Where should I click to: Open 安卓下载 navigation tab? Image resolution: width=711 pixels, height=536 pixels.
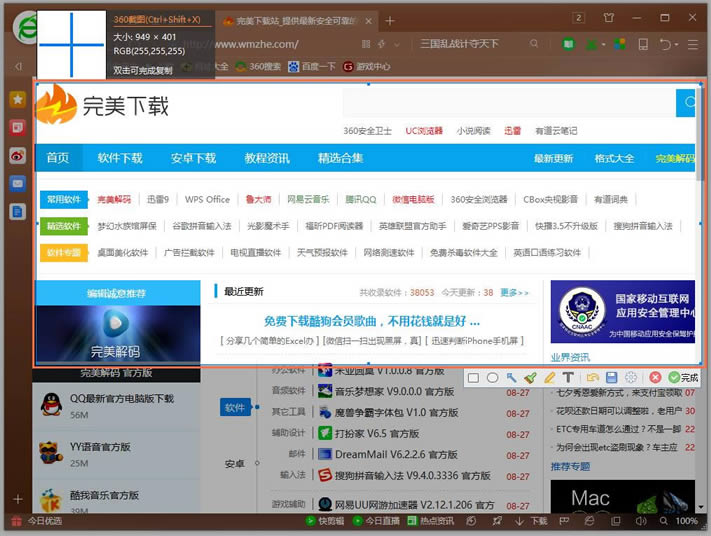pyautogui.click(x=194, y=158)
